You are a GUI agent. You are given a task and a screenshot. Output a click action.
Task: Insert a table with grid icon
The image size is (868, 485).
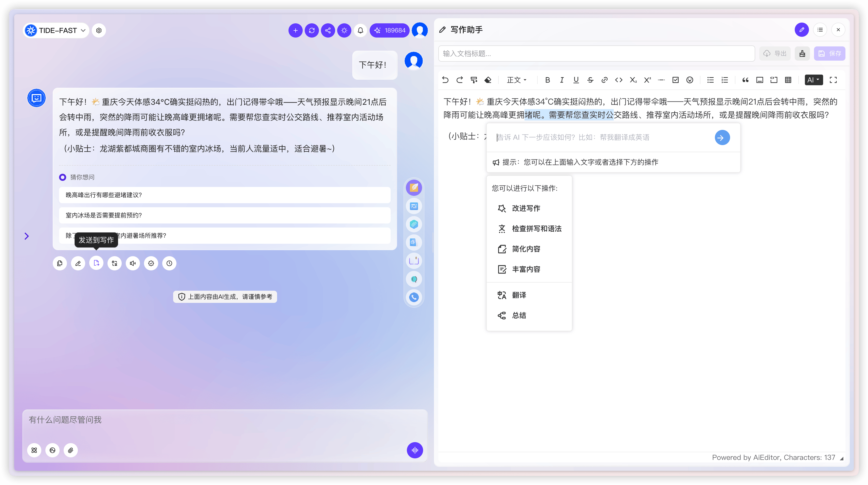tap(788, 80)
